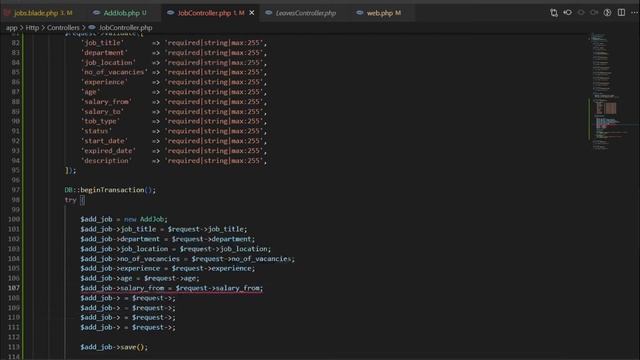The height and width of the screenshot is (360, 640).
Task: Click line number 113 in the gutter
Action: [14, 347]
